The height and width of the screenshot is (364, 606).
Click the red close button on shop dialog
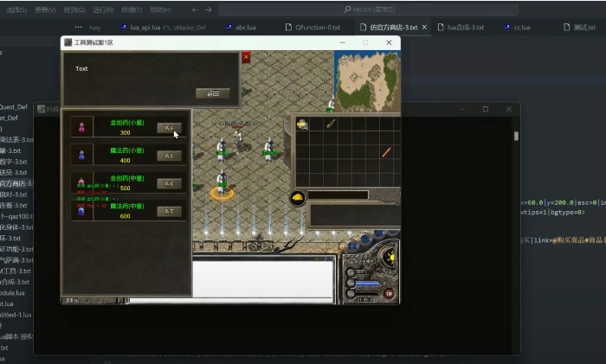point(246,58)
